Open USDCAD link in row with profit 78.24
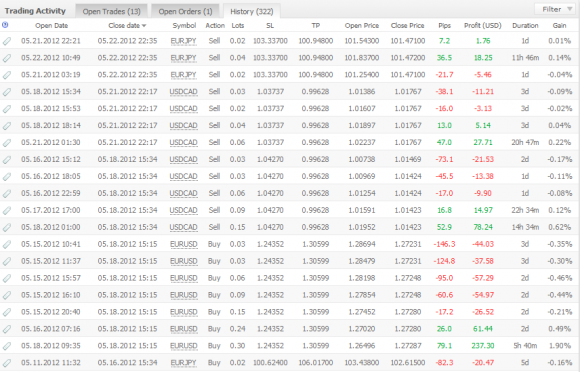Viewport: 580px width, 372px height. pyautogui.click(x=183, y=227)
